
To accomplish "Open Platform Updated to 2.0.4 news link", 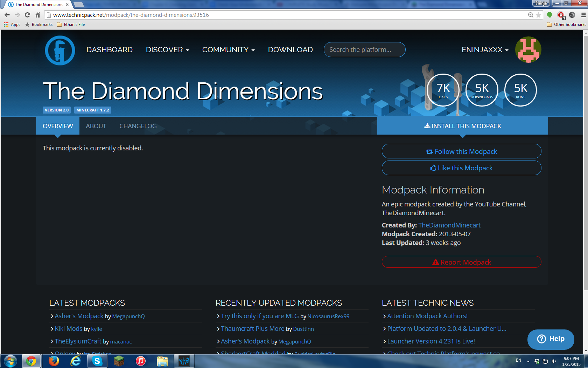I will pyautogui.click(x=447, y=329).
